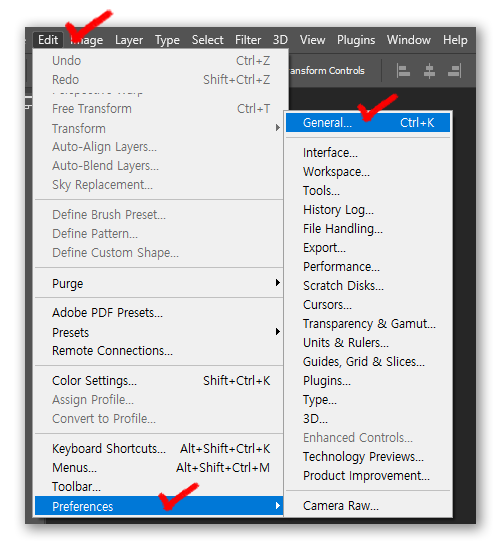The width and height of the screenshot is (501, 551).
Task: Select Sky Replacement entry
Action: coord(159,184)
